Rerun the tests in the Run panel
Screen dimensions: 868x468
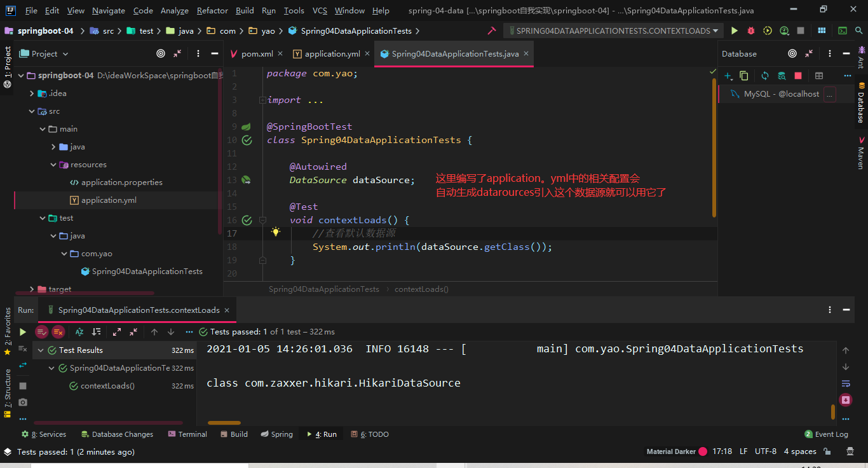[23, 332]
